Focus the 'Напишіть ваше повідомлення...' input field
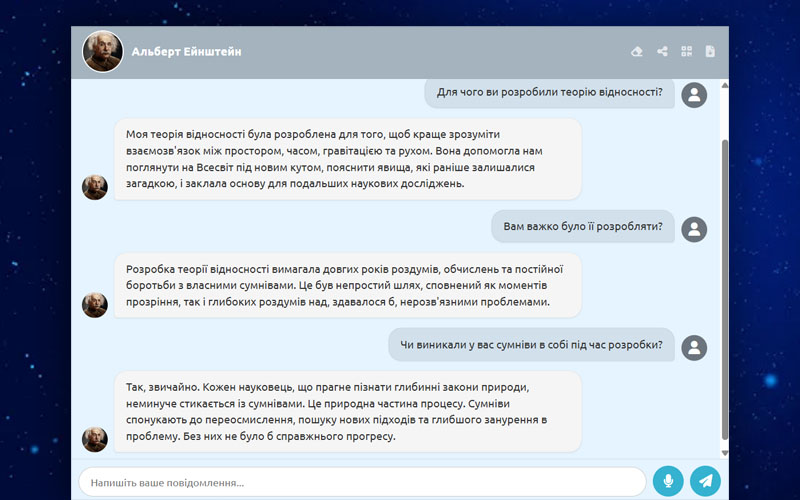 (x=362, y=482)
